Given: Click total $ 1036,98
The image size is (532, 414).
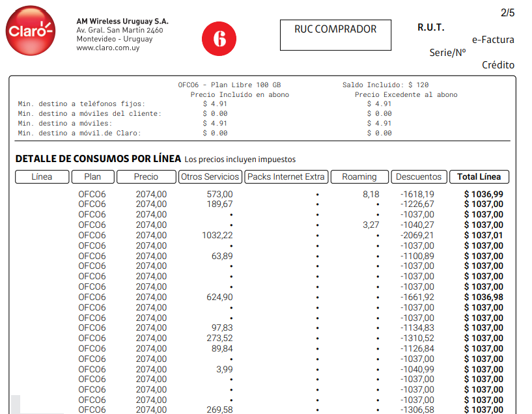Looking at the screenshot, I should (x=483, y=297).
